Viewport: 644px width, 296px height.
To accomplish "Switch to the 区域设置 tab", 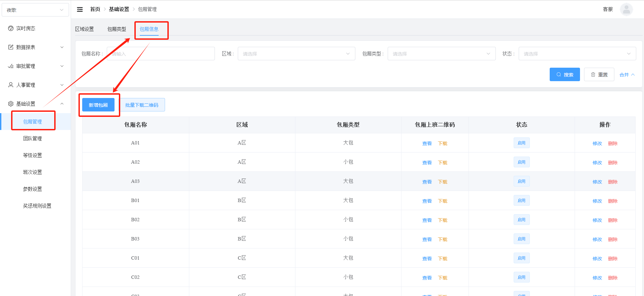I will click(85, 29).
